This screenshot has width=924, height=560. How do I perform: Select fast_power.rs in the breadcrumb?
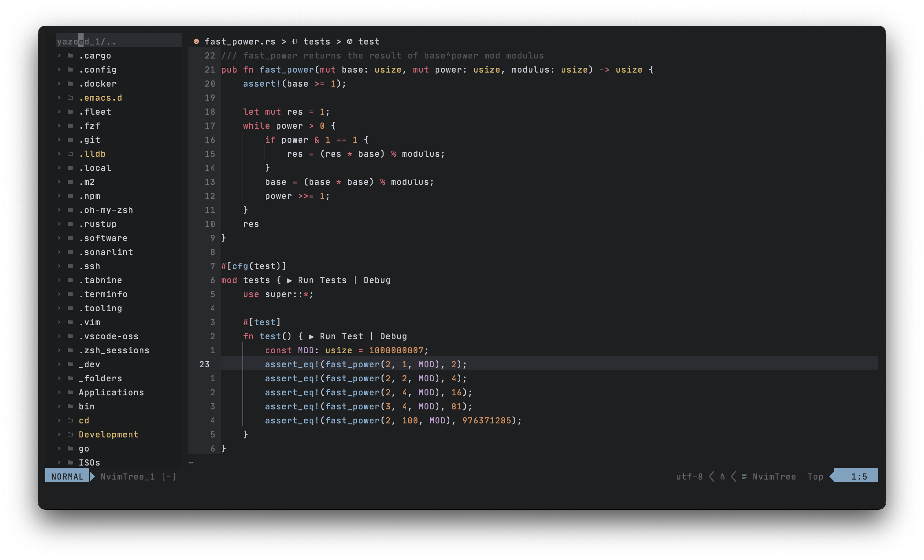240,42
